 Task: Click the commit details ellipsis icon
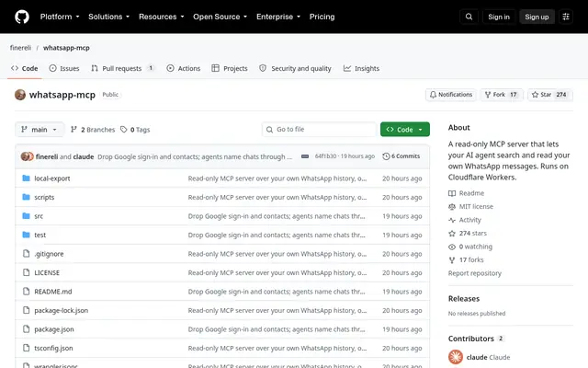(x=305, y=156)
